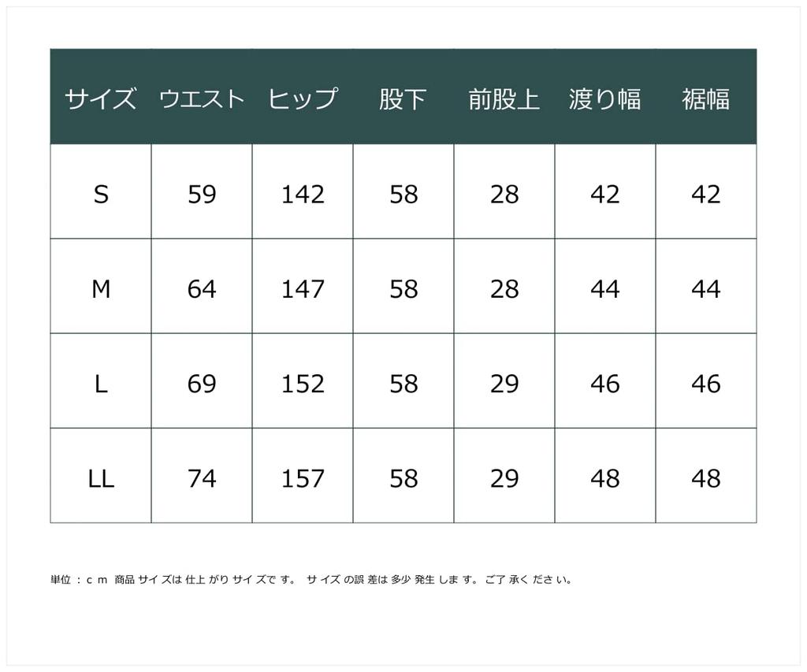Click waist value 59 for size S
The image size is (807, 672).
point(202,194)
